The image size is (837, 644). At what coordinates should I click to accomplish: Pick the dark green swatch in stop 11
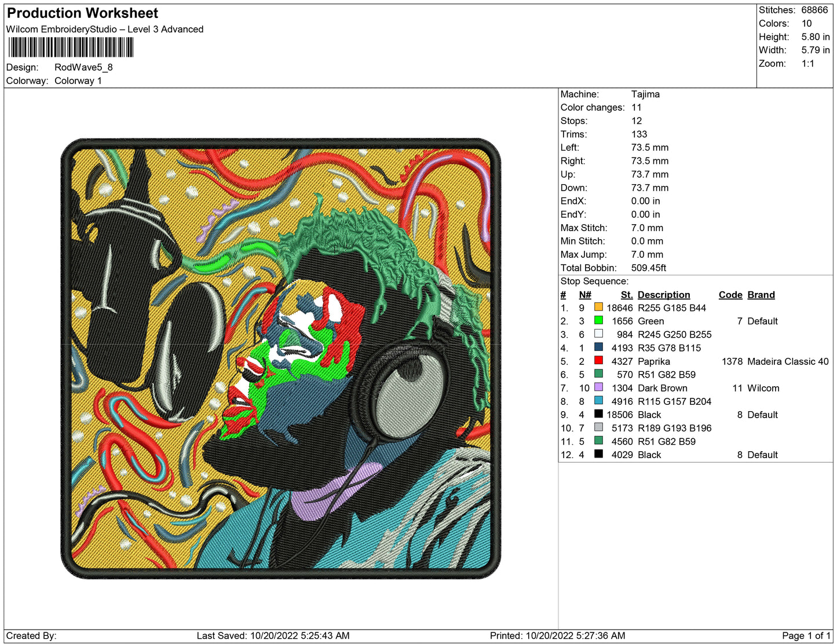(x=598, y=440)
